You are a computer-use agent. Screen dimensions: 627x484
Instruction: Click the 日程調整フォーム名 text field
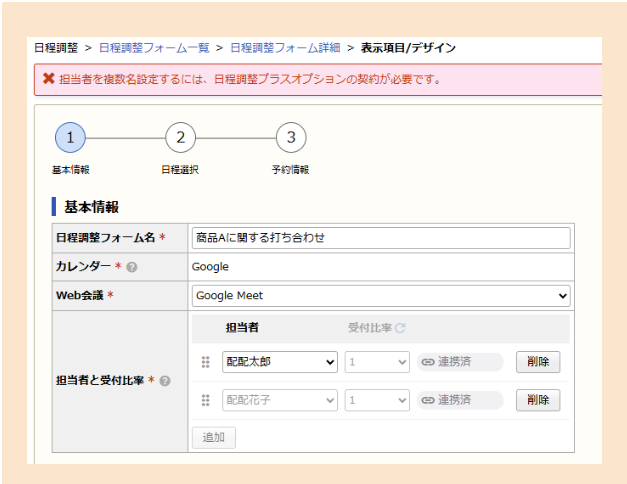380,238
